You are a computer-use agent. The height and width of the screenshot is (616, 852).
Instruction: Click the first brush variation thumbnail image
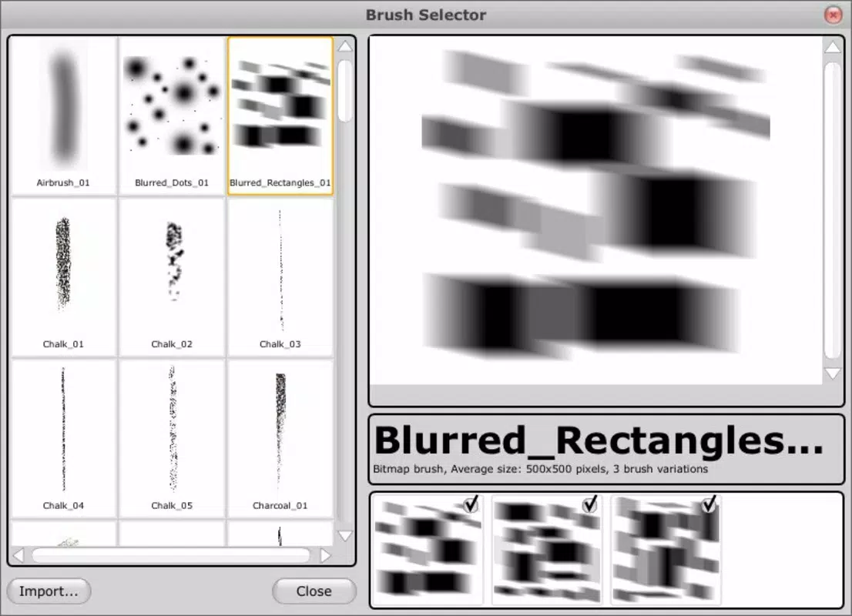click(428, 549)
